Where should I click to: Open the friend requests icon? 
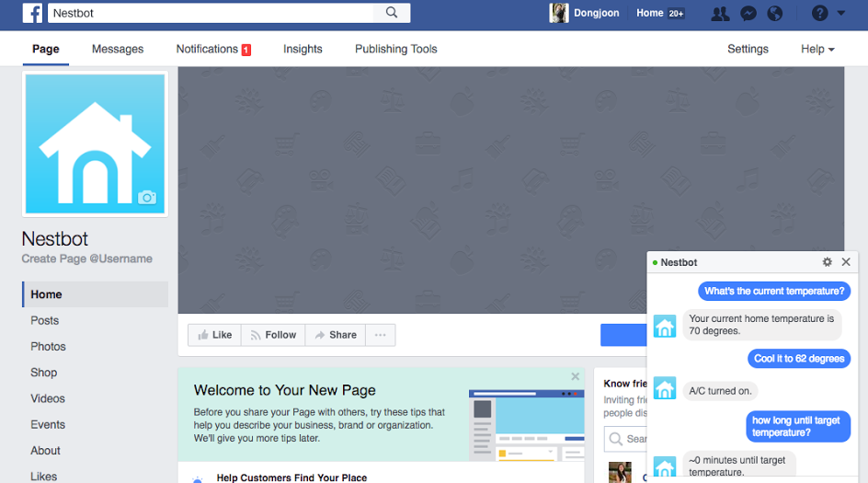720,13
